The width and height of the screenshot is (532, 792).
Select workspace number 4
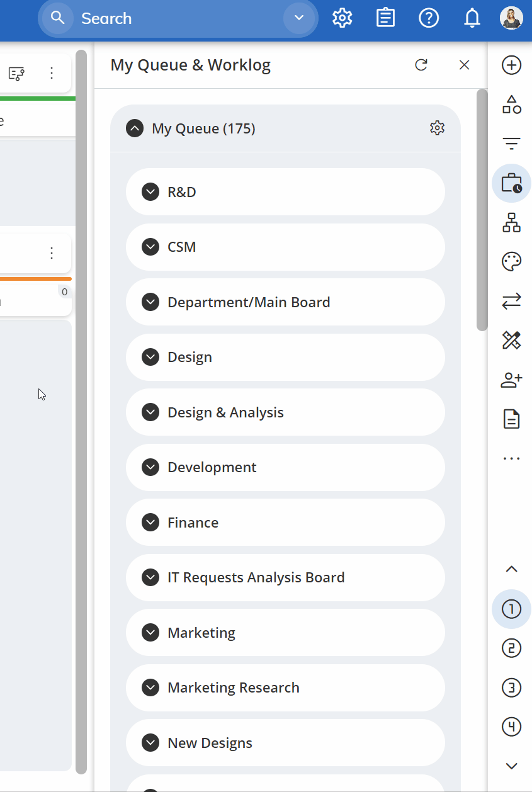click(511, 727)
